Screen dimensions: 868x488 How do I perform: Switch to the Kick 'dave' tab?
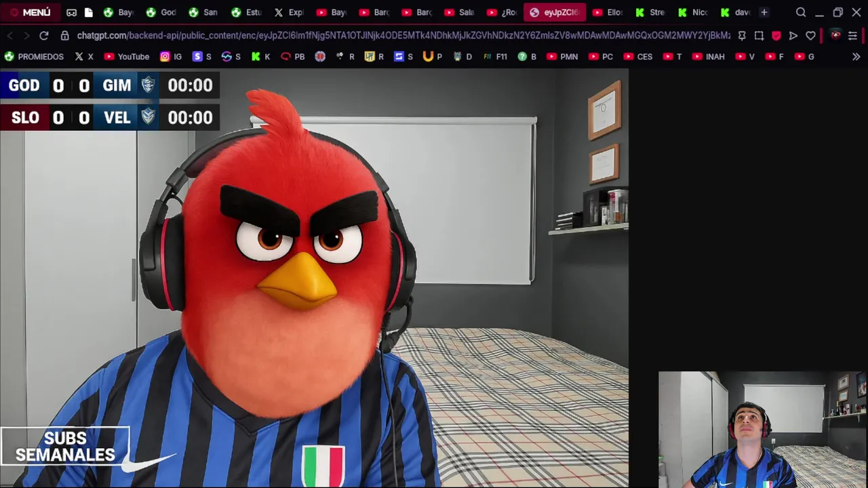(x=736, y=12)
